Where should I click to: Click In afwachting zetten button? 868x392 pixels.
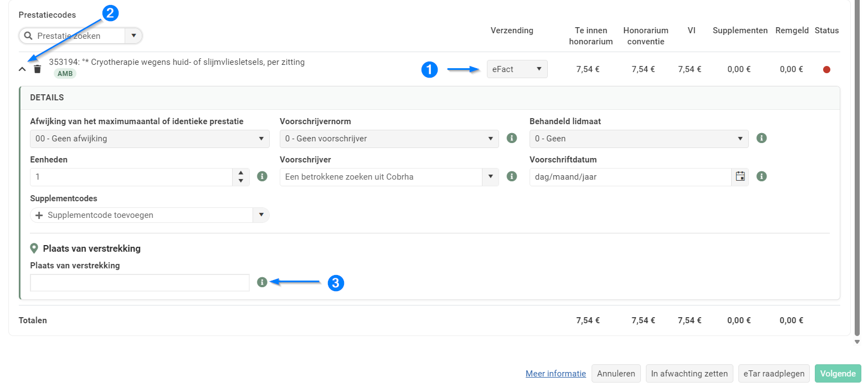(x=690, y=374)
